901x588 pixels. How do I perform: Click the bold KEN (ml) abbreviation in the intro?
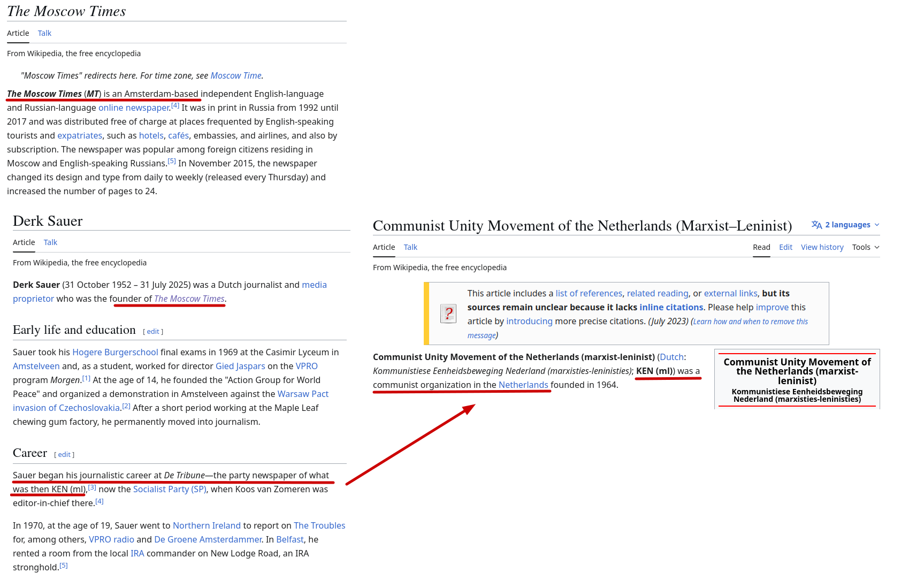(655, 371)
